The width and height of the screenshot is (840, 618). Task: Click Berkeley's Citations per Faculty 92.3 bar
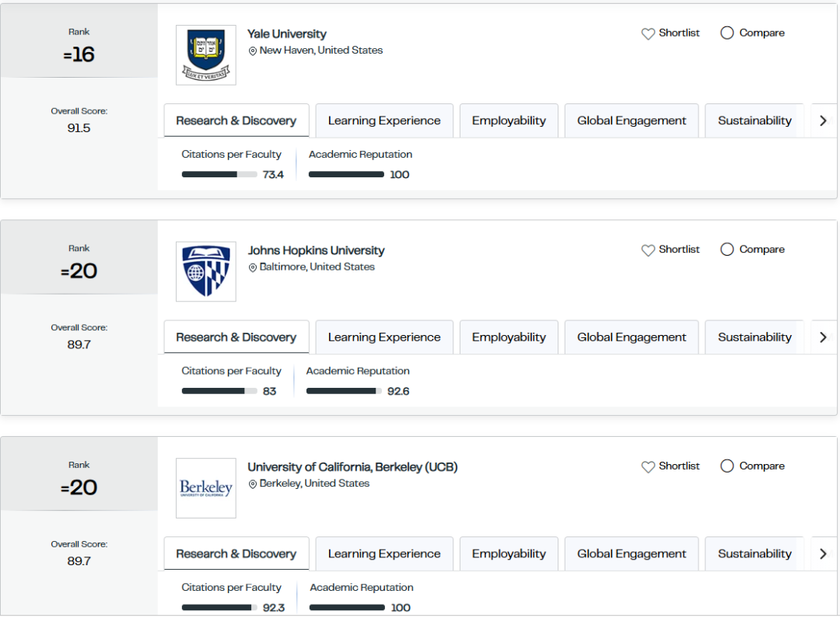pyautogui.click(x=219, y=607)
